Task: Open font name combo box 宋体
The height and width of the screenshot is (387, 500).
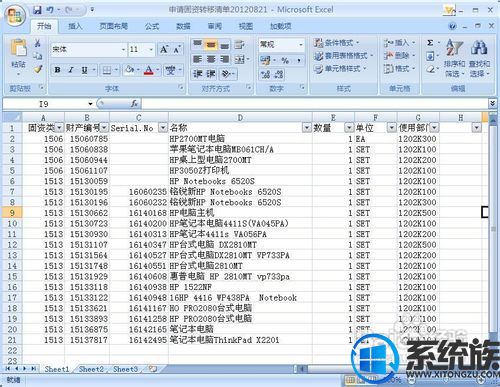Action: 89,50
